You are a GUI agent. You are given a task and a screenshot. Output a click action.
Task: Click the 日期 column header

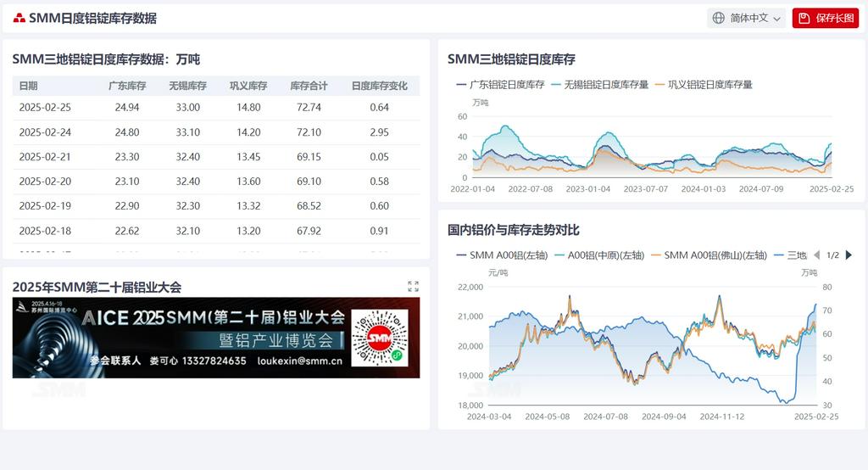28,86
